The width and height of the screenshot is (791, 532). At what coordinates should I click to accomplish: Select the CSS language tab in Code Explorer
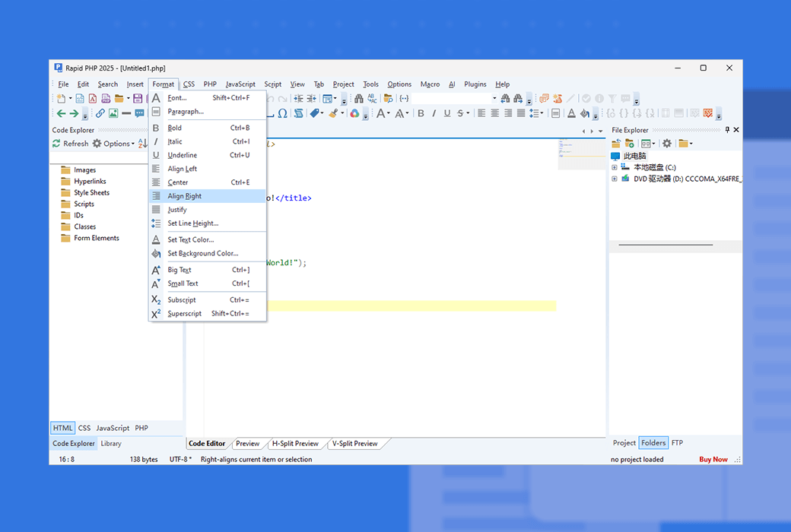click(84, 428)
